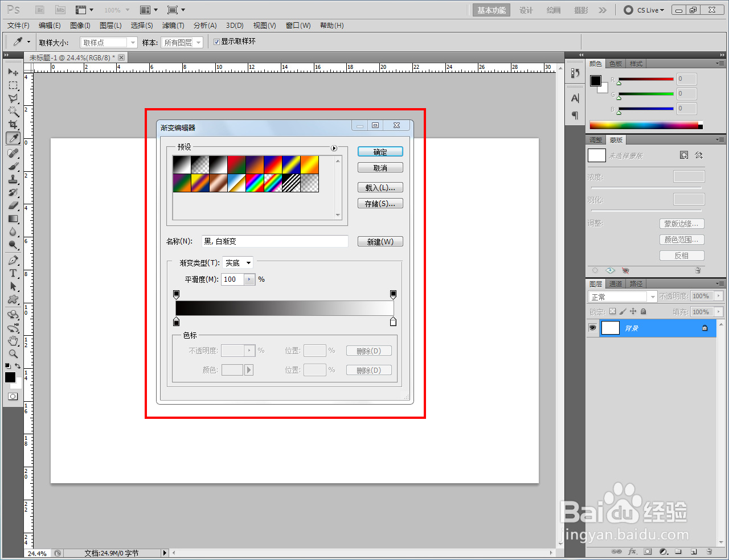Select the Eyedropper tool in toolbox

tap(13, 138)
